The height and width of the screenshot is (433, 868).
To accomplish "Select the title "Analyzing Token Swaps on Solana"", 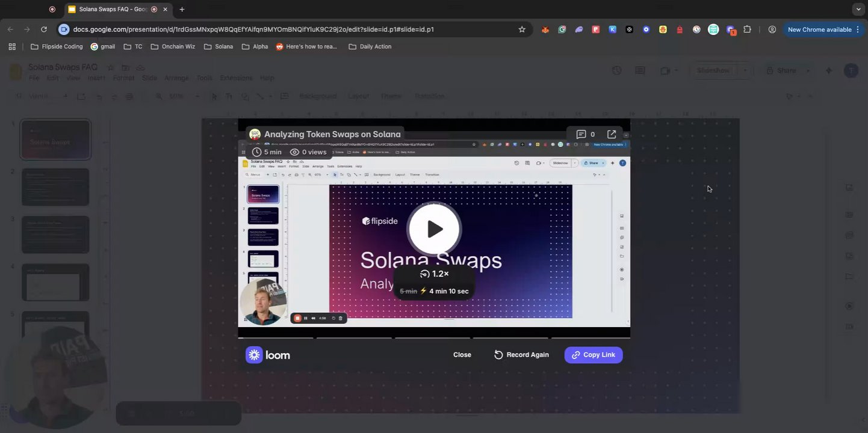I will [x=332, y=134].
